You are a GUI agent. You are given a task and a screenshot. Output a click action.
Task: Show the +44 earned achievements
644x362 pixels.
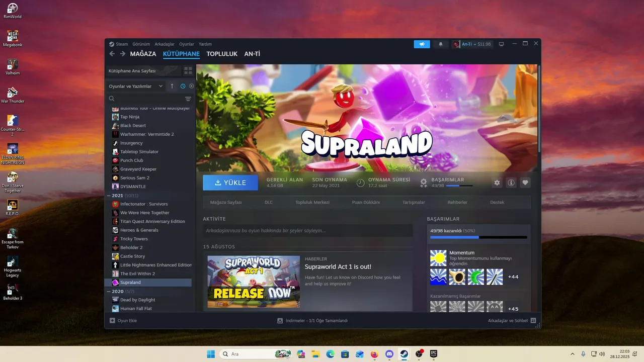click(513, 277)
